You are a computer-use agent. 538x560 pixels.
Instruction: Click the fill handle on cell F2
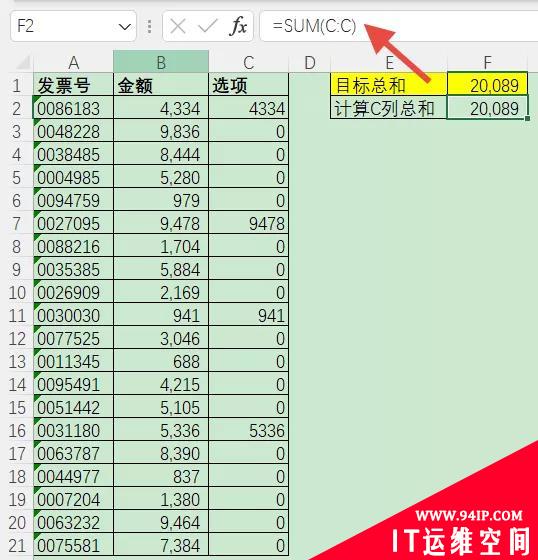pos(528,118)
